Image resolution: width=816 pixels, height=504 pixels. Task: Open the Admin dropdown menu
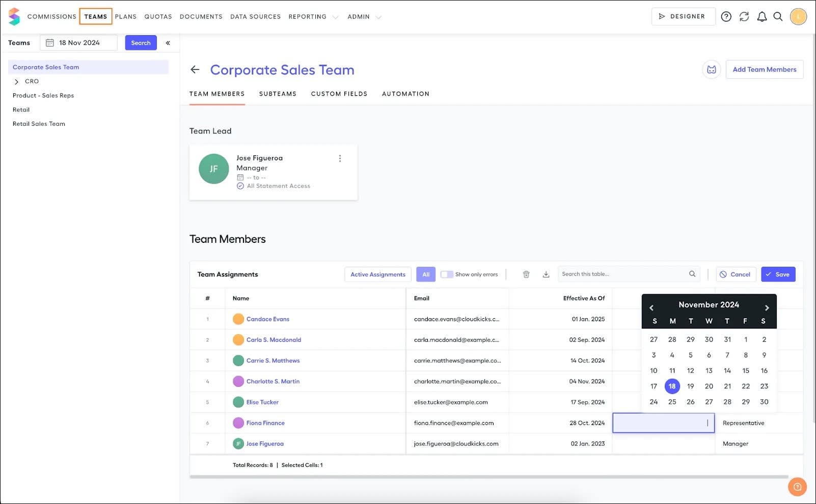coord(364,17)
